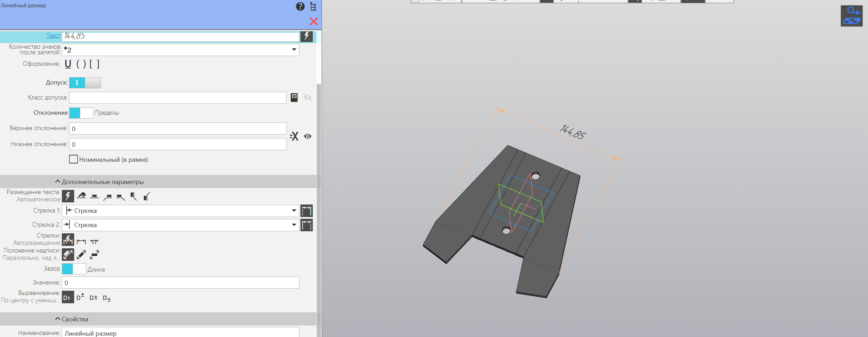Apply square brackets formatting to dimension
Image resolution: width=868 pixels, height=337 pixels.
[94, 64]
